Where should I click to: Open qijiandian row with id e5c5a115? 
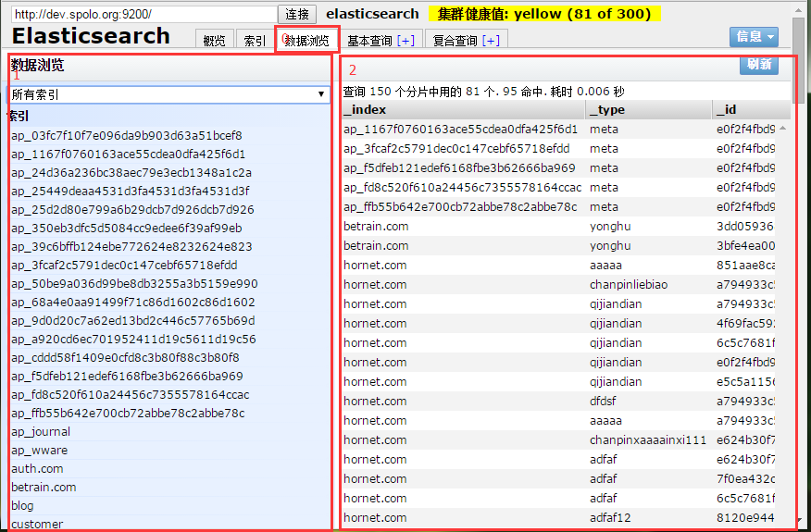(x=558, y=381)
